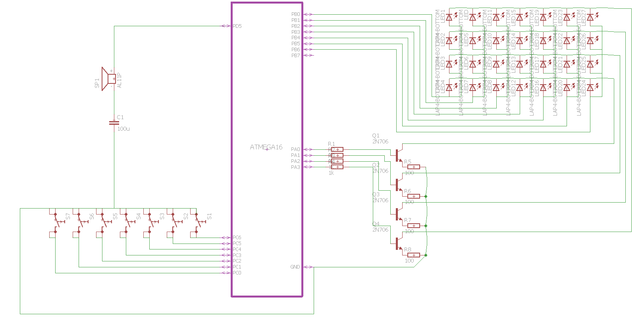Screen dimensions: 644x319
Task: Click the PC1 pin label
Action: (x=237, y=267)
